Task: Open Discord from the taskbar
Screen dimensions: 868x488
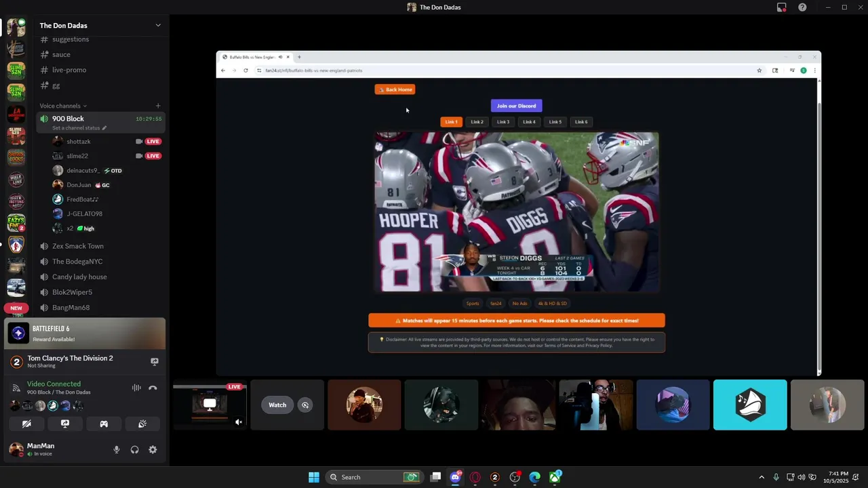Action: [455, 477]
